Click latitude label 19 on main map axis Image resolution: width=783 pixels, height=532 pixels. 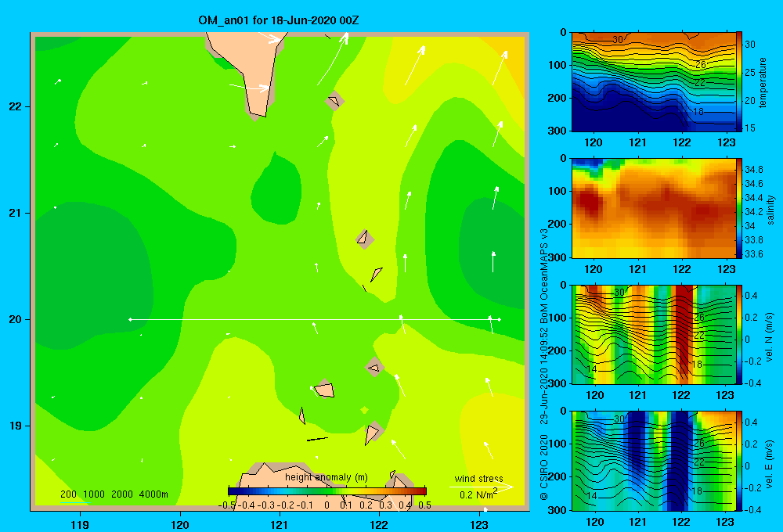pyautogui.click(x=16, y=426)
